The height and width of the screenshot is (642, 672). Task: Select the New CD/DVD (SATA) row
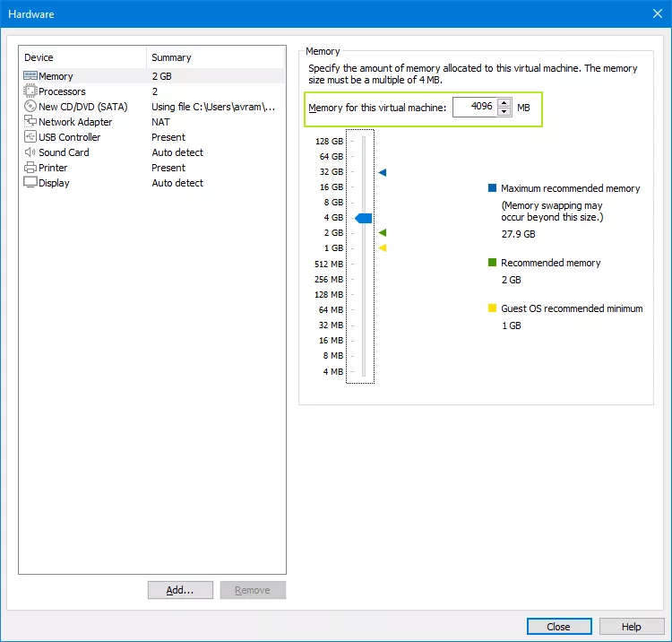[152, 107]
